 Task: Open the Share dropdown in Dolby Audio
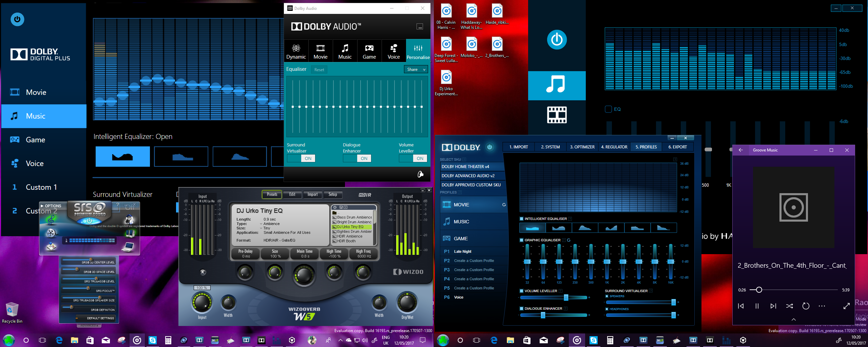pyautogui.click(x=416, y=69)
